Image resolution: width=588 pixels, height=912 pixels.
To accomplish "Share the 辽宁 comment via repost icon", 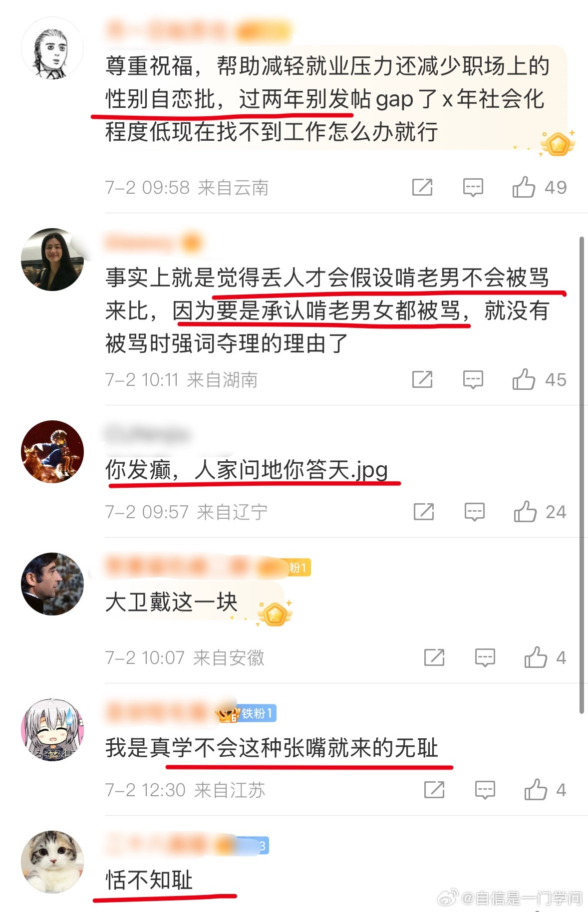I will point(424,512).
